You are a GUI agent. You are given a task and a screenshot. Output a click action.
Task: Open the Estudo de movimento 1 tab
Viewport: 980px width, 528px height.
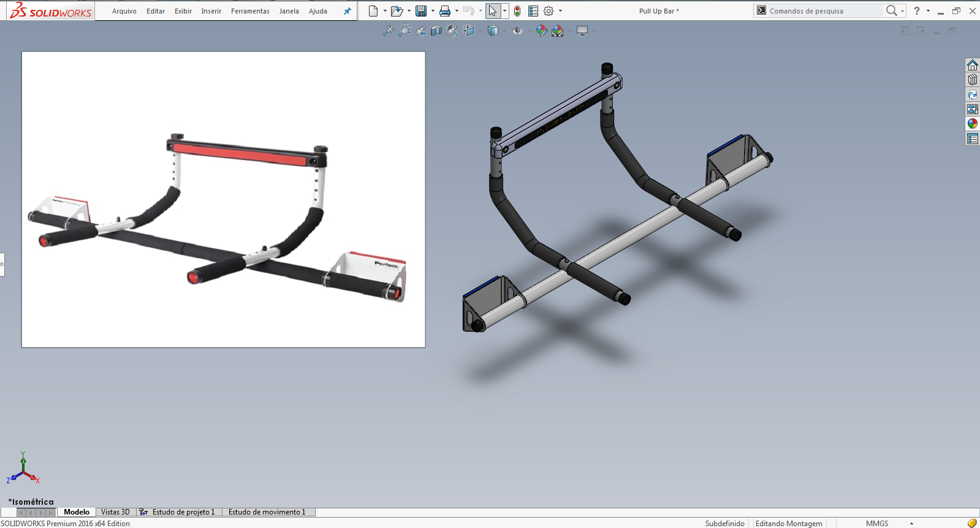267,512
